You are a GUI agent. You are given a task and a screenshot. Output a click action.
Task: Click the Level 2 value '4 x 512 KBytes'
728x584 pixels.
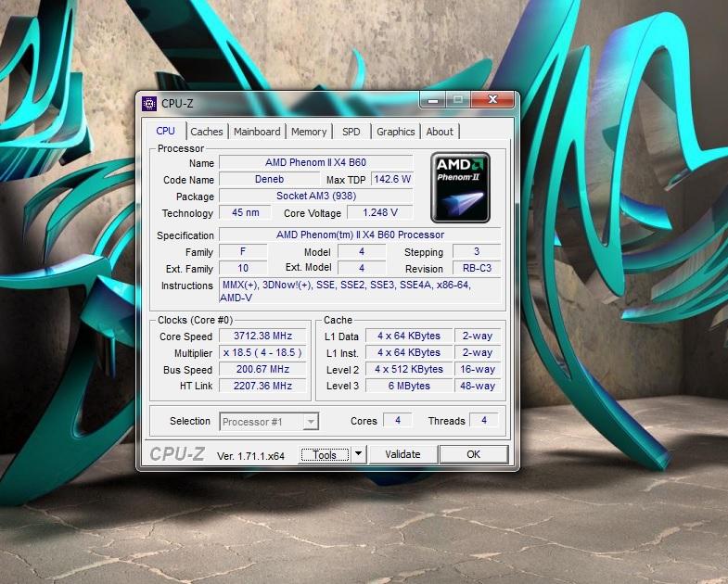[409, 370]
